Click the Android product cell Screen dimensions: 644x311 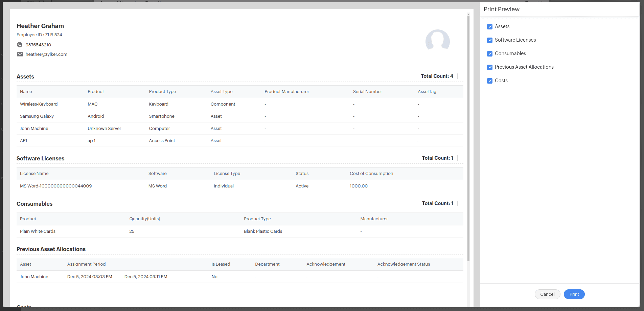pyautogui.click(x=96, y=116)
